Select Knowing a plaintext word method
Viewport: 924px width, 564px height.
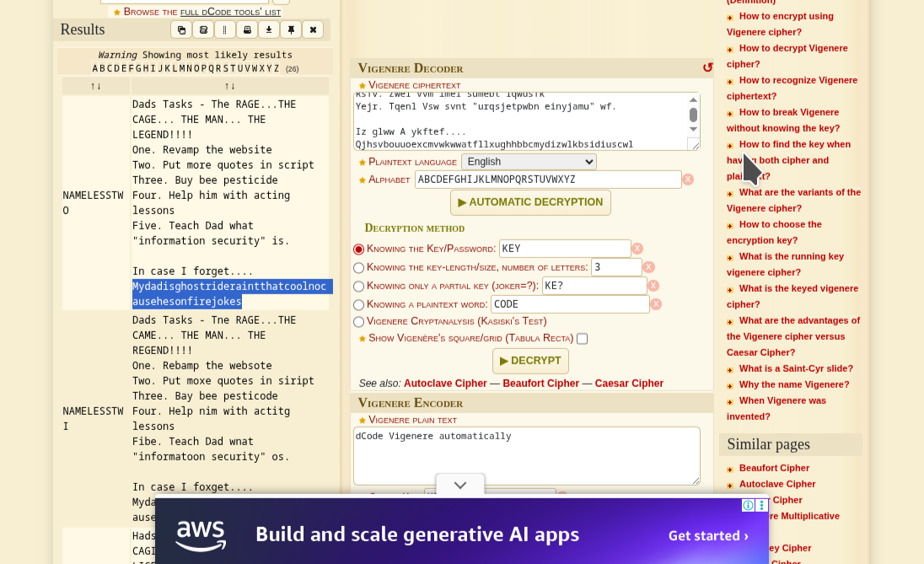tap(358, 304)
